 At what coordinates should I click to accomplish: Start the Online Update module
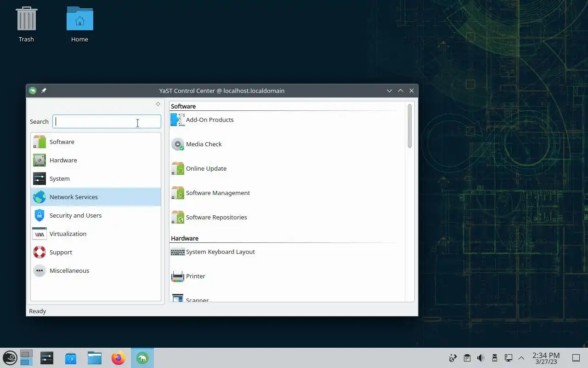pyautogui.click(x=198, y=168)
